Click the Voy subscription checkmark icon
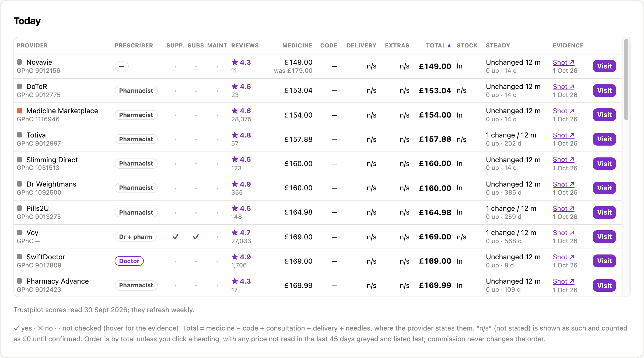644x358 pixels. tap(196, 237)
